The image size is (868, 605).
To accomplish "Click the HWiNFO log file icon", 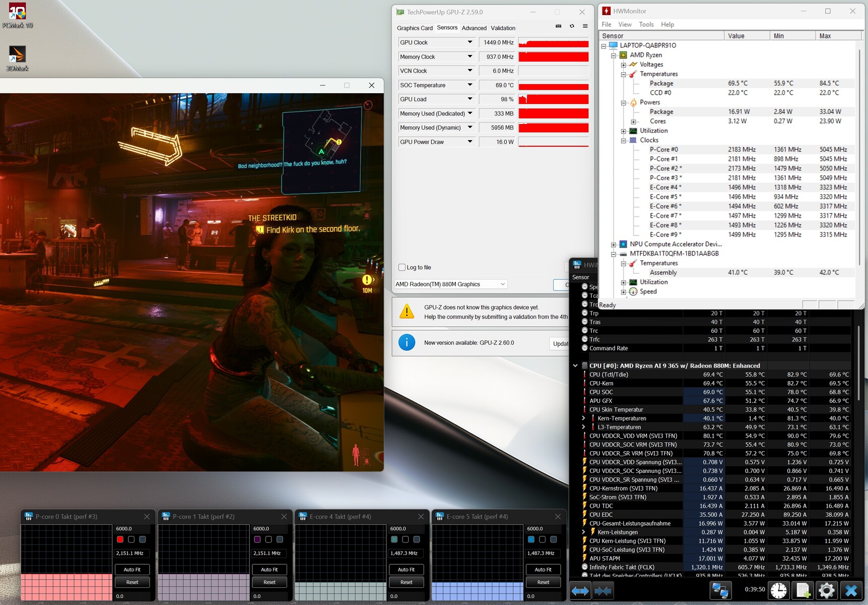I will click(803, 590).
